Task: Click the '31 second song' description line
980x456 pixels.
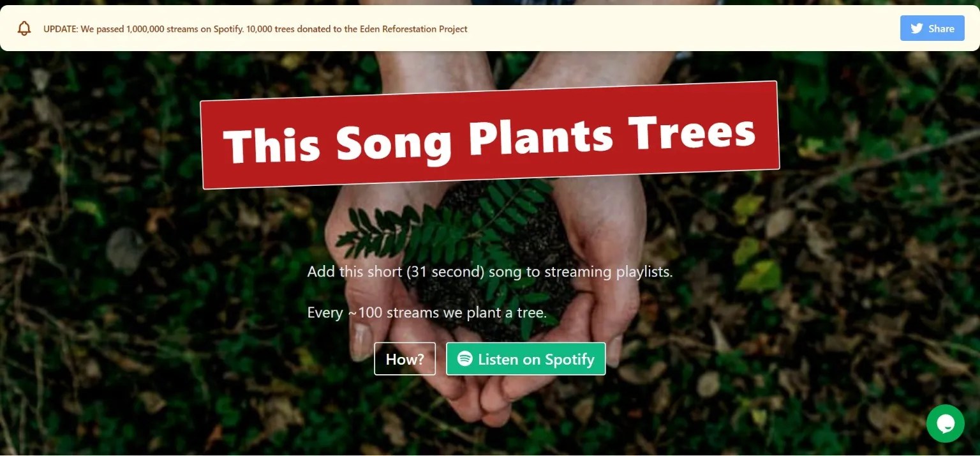Action: click(490, 271)
